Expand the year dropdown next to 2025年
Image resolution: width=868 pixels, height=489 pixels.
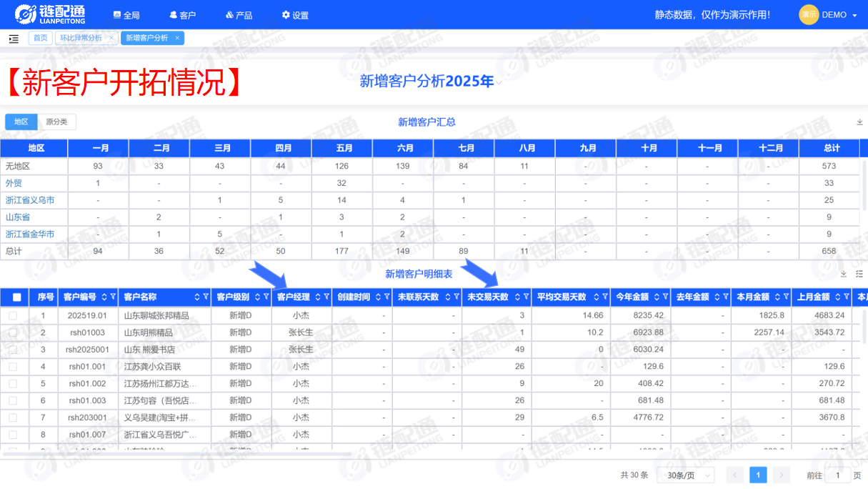(x=499, y=82)
